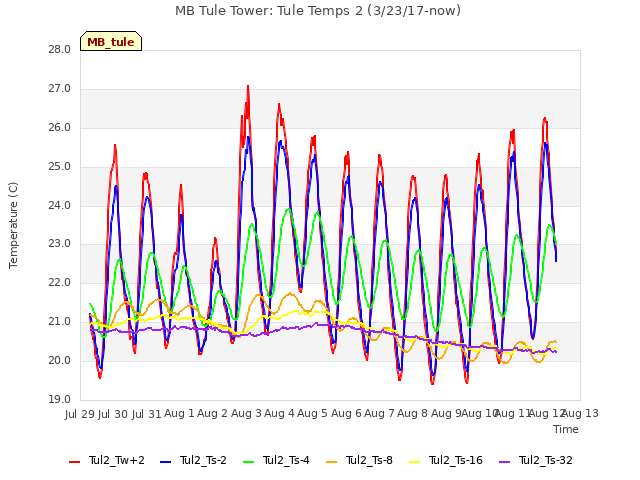Click the Temperature (C) axis label

tap(13, 225)
